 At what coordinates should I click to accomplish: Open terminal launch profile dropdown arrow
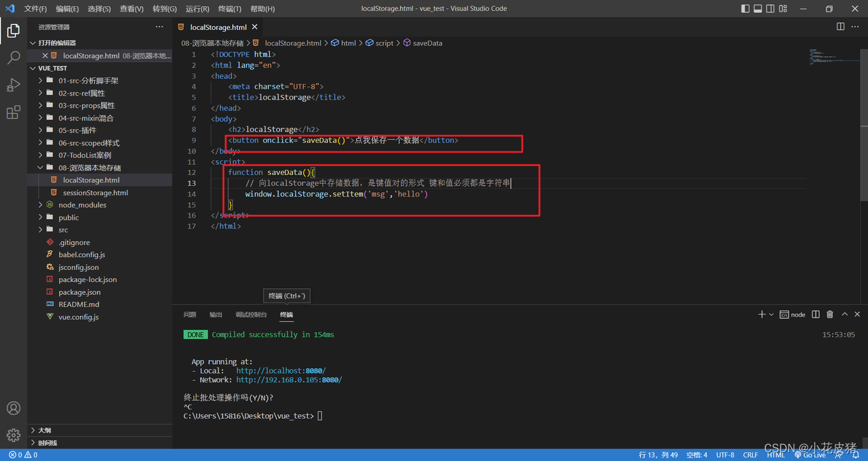point(772,315)
